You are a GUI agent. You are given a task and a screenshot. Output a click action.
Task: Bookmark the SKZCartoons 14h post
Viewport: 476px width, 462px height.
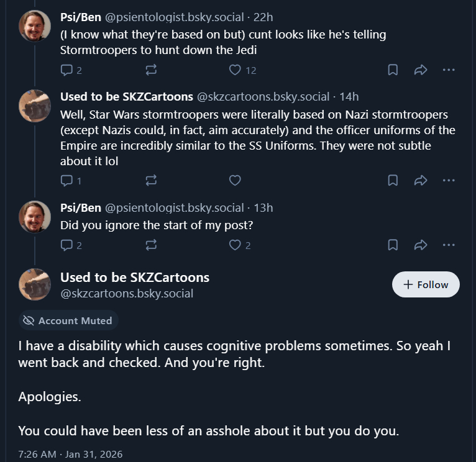point(393,181)
